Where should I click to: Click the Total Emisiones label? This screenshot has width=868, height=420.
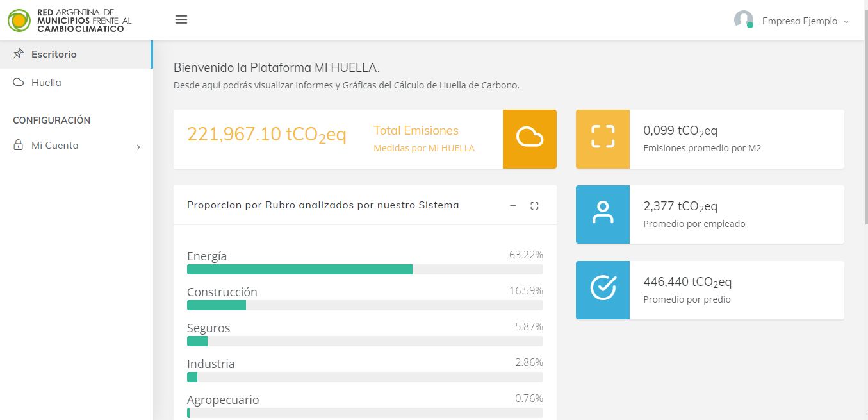[416, 131]
